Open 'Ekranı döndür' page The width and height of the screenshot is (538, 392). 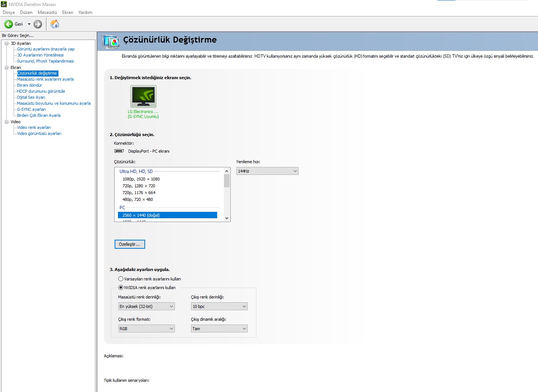tap(29, 85)
